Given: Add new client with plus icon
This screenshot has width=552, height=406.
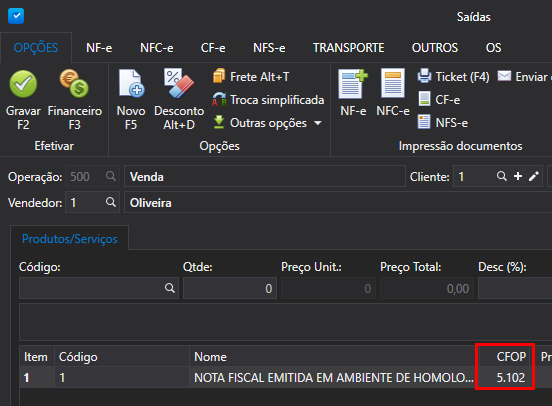Looking at the screenshot, I should 518,176.
